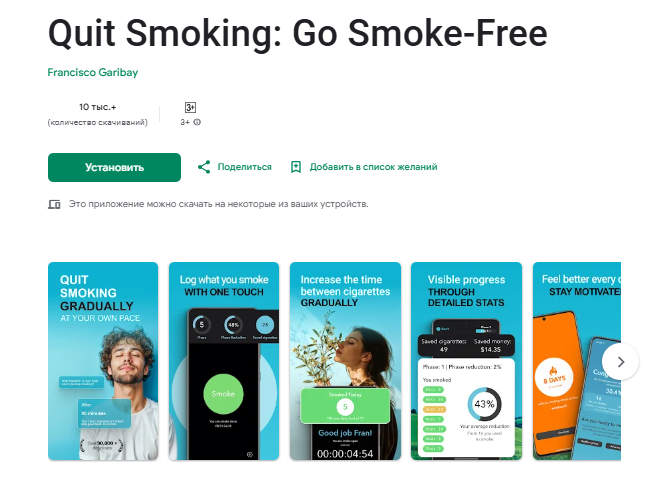Open Increase the time between cigarettes screenshot

click(345, 361)
